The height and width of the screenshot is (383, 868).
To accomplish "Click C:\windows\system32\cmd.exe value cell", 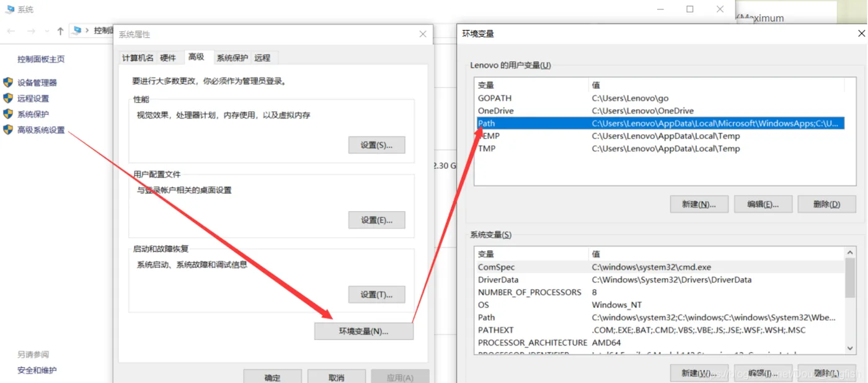I will pyautogui.click(x=652, y=267).
